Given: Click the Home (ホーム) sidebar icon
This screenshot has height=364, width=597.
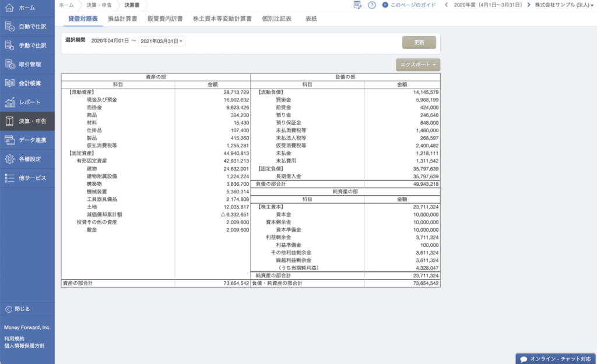Looking at the screenshot, I should tap(9, 8).
